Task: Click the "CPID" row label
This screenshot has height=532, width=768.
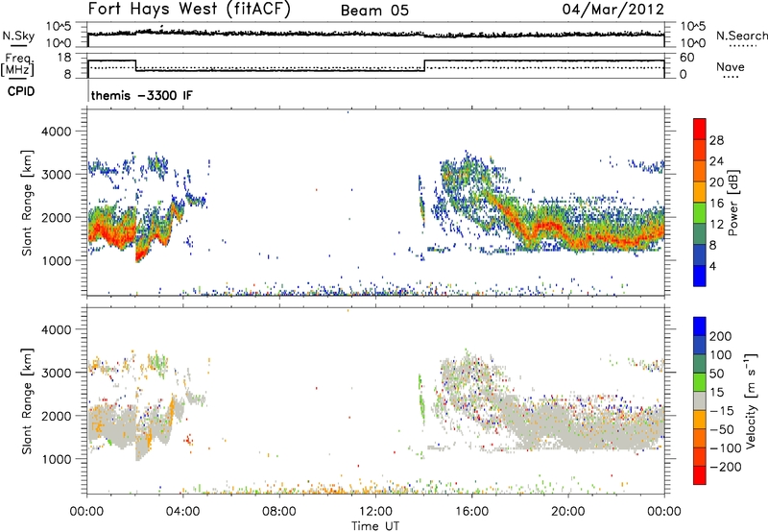Action: pyautogui.click(x=21, y=91)
